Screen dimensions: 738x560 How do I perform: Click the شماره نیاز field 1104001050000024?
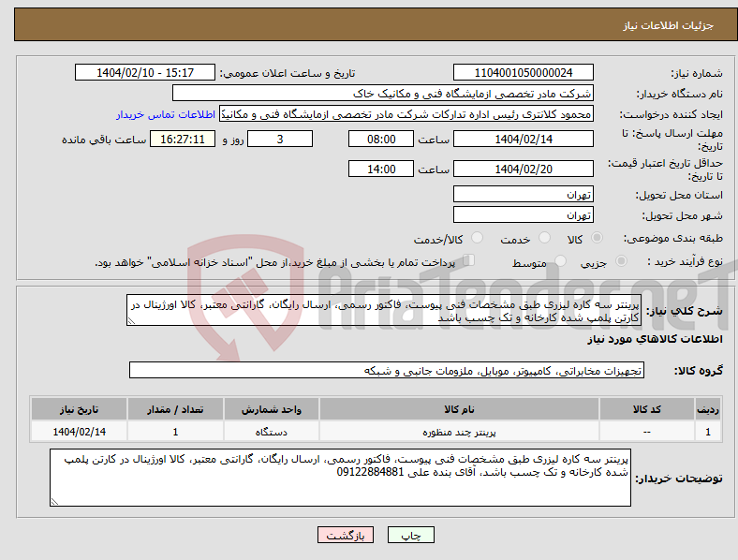coord(523,72)
